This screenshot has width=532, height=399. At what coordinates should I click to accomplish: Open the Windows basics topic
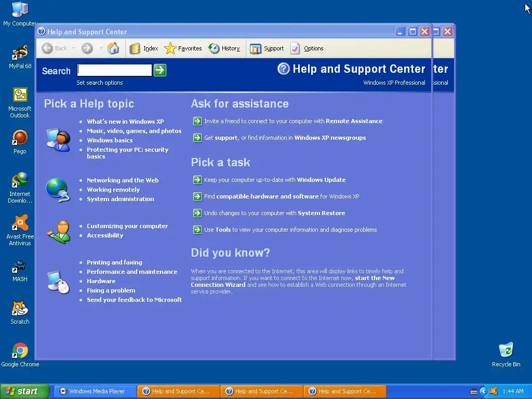110,140
